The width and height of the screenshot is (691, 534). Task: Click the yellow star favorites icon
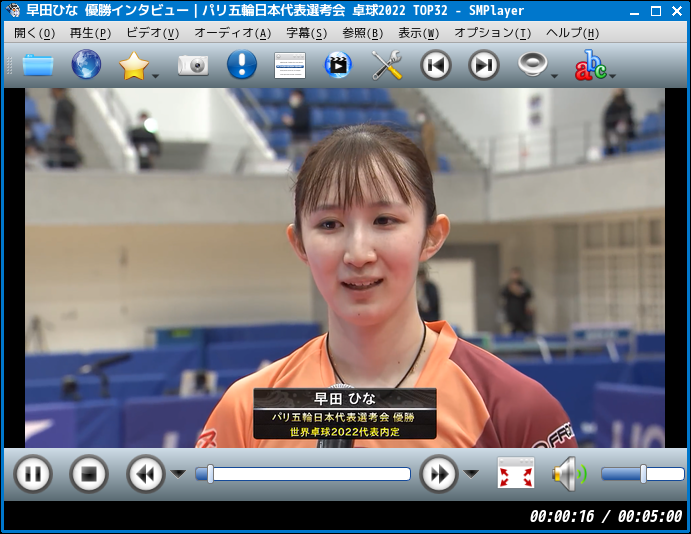[x=134, y=66]
